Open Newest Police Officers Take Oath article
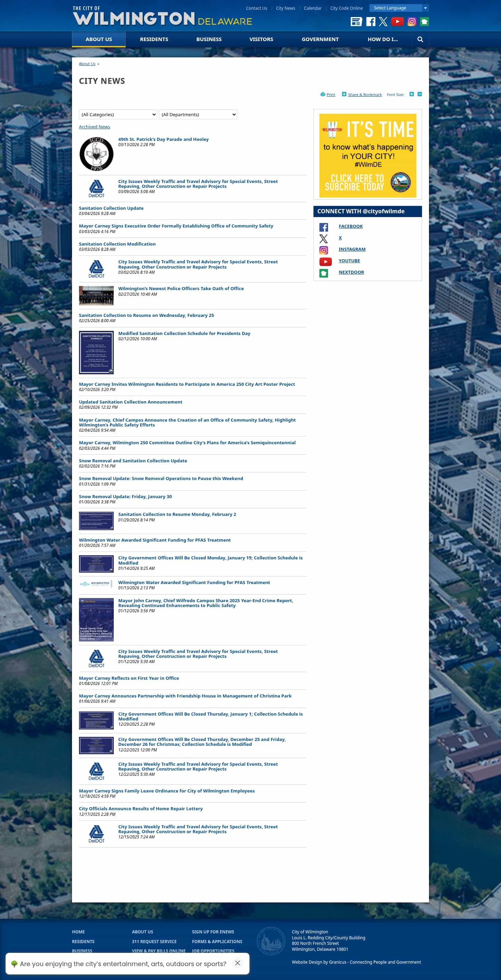Image resolution: width=501 pixels, height=980 pixels. (181, 288)
